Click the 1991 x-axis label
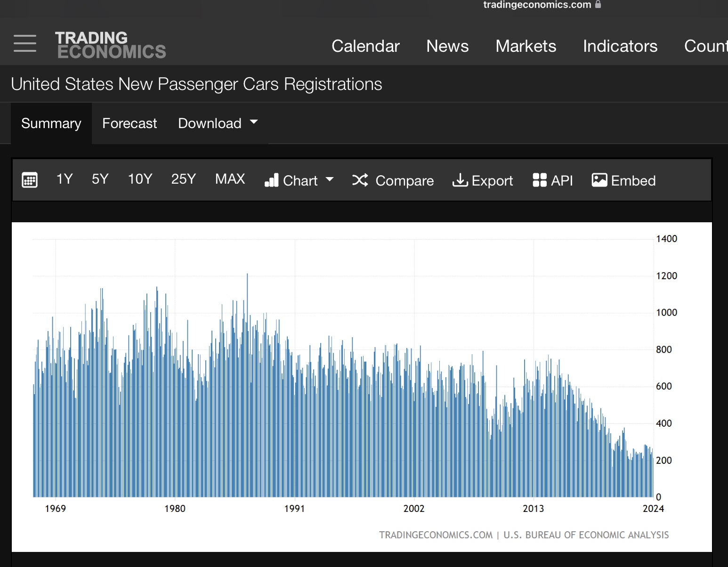The width and height of the screenshot is (728, 567). (x=294, y=509)
